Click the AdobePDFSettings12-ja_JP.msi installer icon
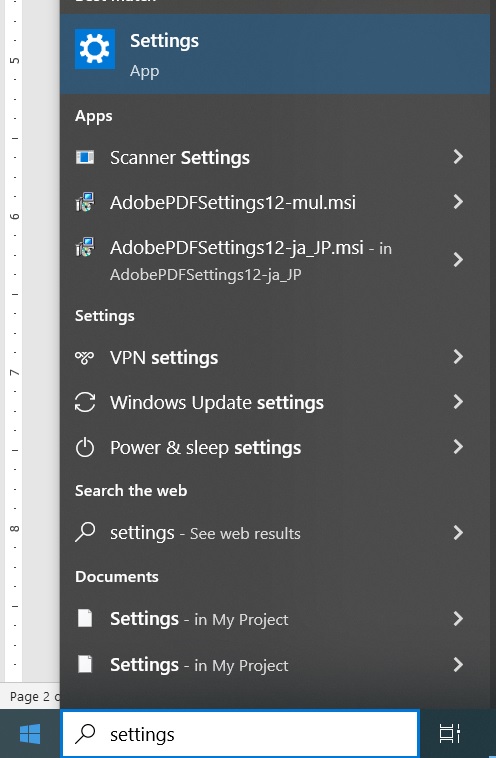496x758 pixels. click(85, 247)
